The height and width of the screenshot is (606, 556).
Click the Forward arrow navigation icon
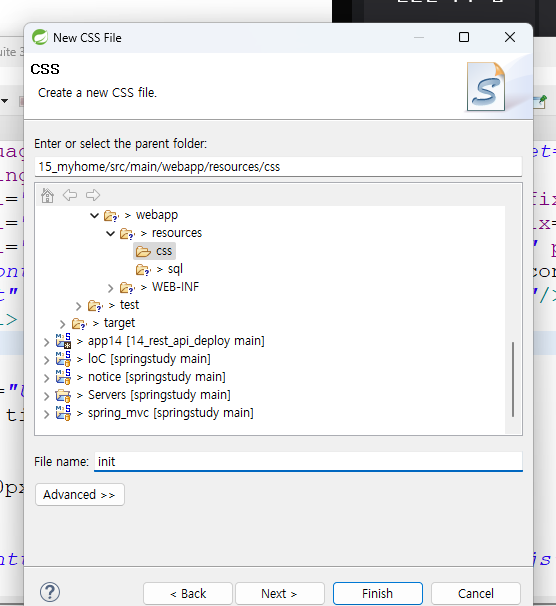tap(93, 195)
